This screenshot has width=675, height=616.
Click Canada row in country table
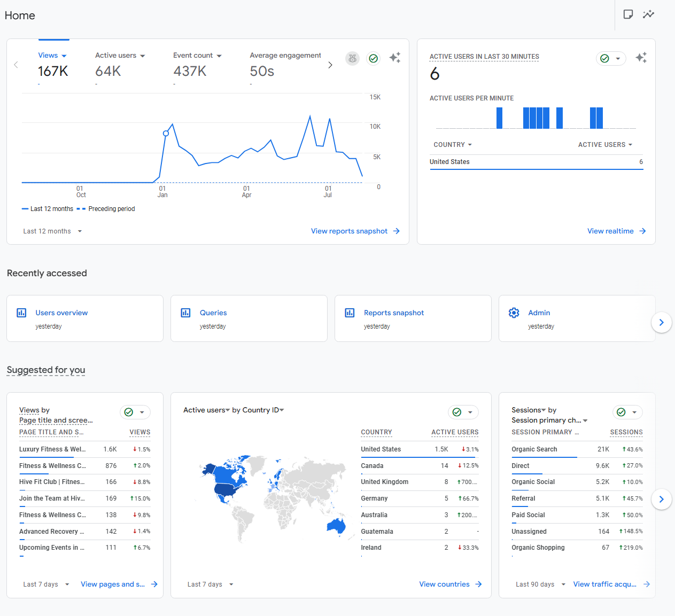tap(420, 466)
